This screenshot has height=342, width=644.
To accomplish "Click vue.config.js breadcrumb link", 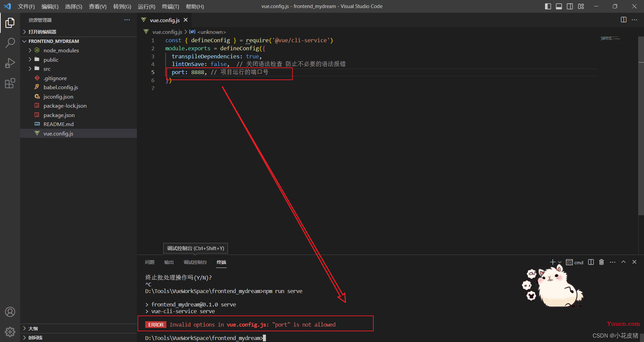I will tap(167, 32).
